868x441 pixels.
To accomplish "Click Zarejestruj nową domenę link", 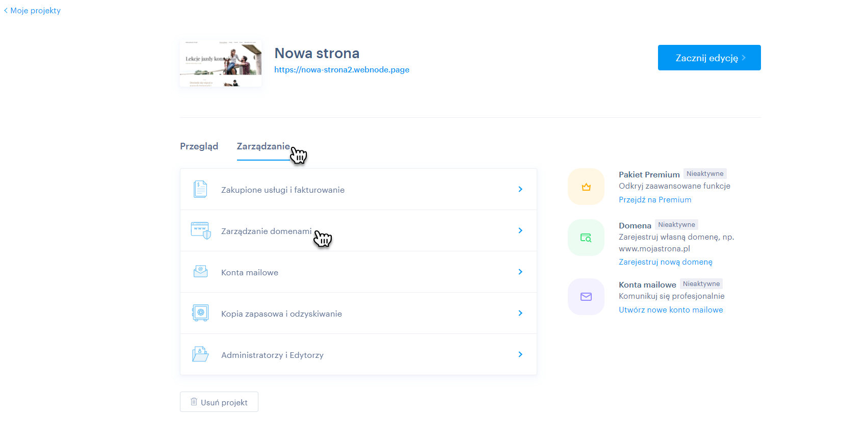I will click(666, 262).
